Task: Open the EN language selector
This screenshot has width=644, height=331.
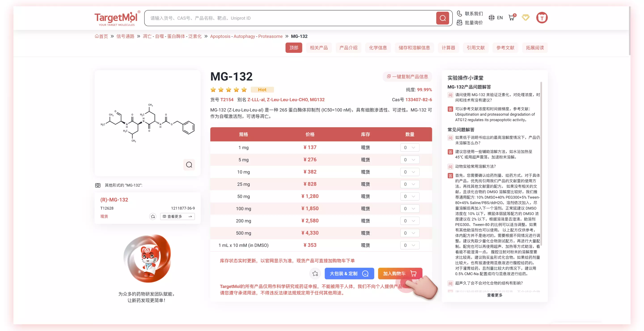Action: point(496,17)
